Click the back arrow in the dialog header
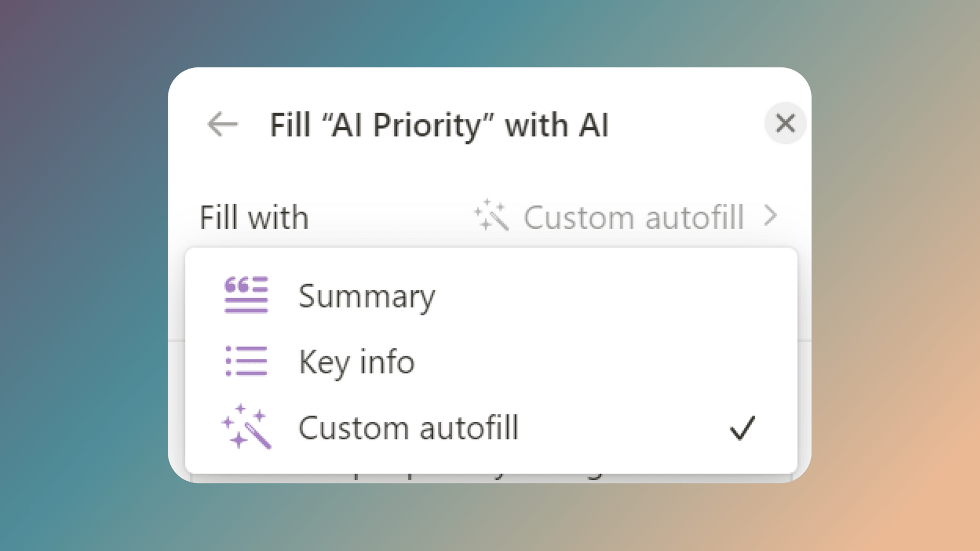Image resolution: width=980 pixels, height=551 pixels. coord(222,124)
